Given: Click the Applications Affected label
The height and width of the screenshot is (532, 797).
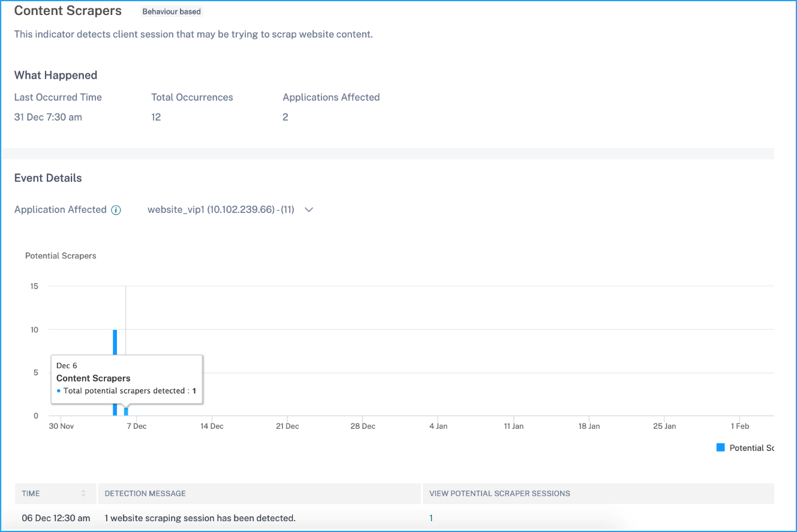Looking at the screenshot, I should [x=331, y=97].
